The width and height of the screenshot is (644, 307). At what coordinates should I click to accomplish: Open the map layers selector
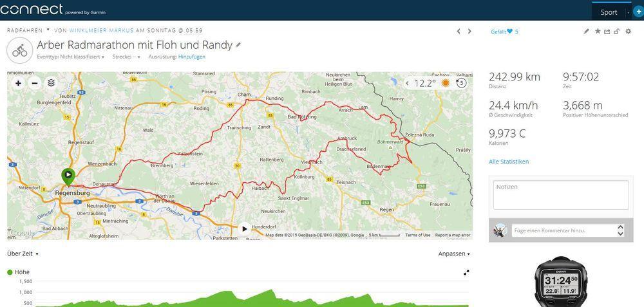52,83
